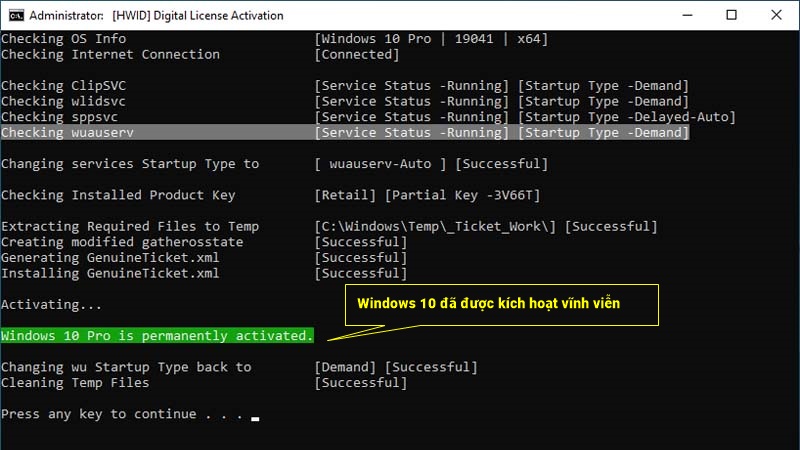Minimize the Digital License Activation window
This screenshot has height=450, width=800.
687,15
